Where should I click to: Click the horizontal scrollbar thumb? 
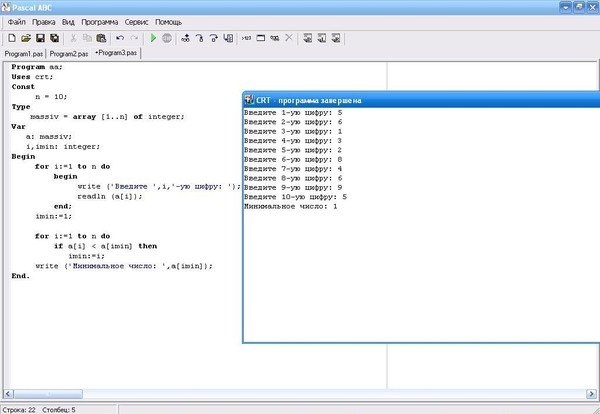click(48, 393)
